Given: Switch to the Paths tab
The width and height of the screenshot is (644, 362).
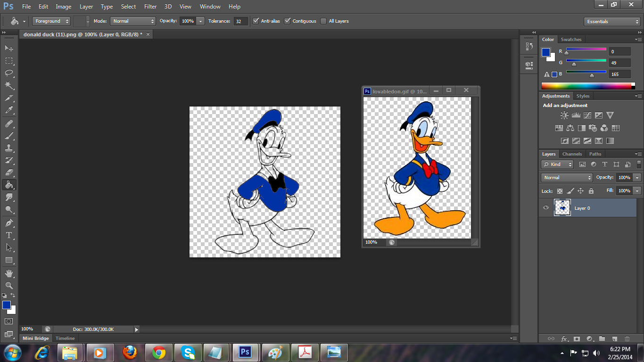Looking at the screenshot, I should [x=595, y=154].
